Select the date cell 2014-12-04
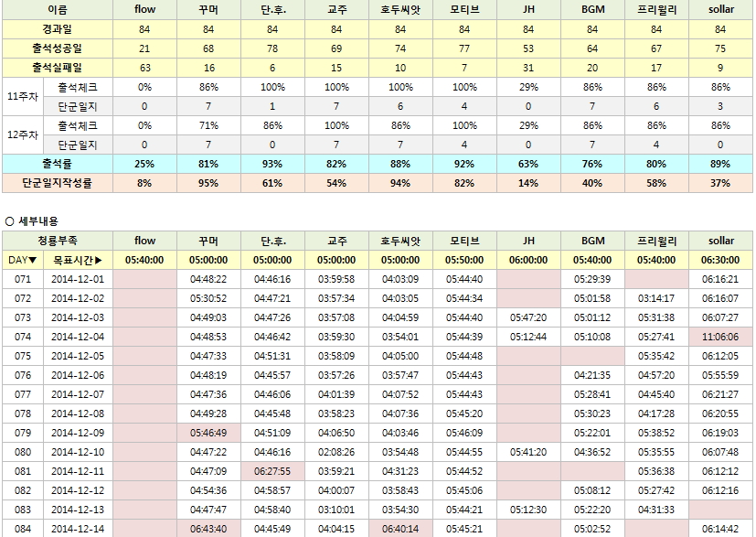 (78, 337)
